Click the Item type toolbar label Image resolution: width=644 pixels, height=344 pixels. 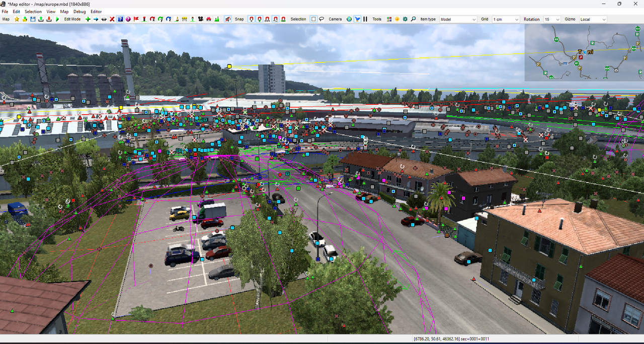428,19
